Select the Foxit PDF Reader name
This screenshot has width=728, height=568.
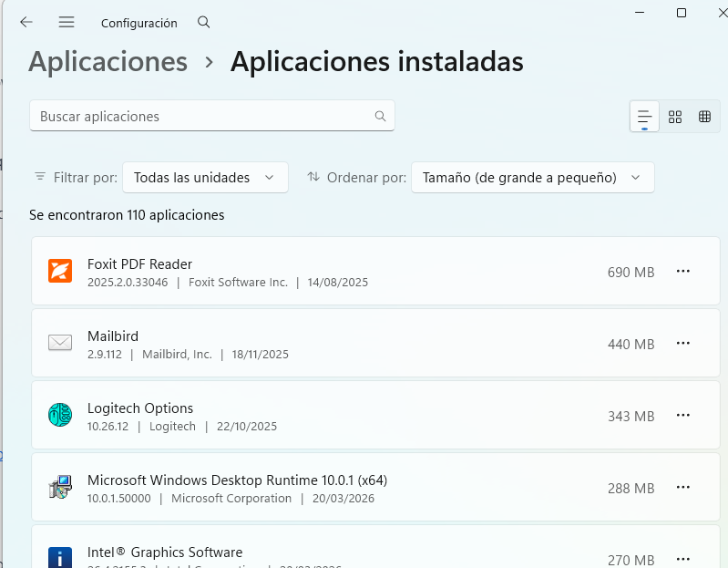(x=139, y=264)
